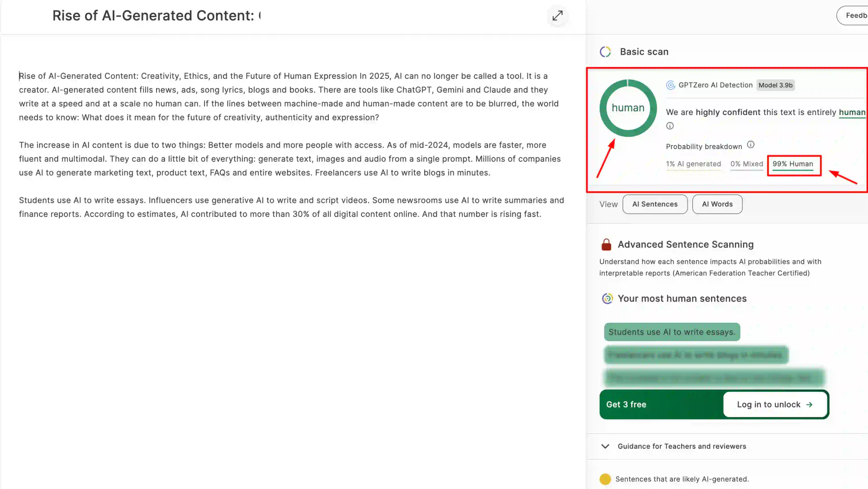Select the 0% Mixed probability label

(x=746, y=164)
